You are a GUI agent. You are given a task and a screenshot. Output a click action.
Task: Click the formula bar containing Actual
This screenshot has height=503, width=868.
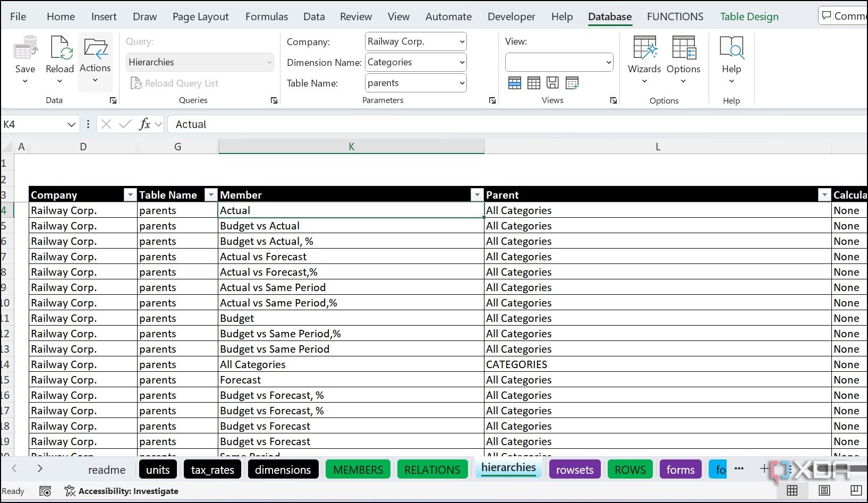click(x=518, y=124)
